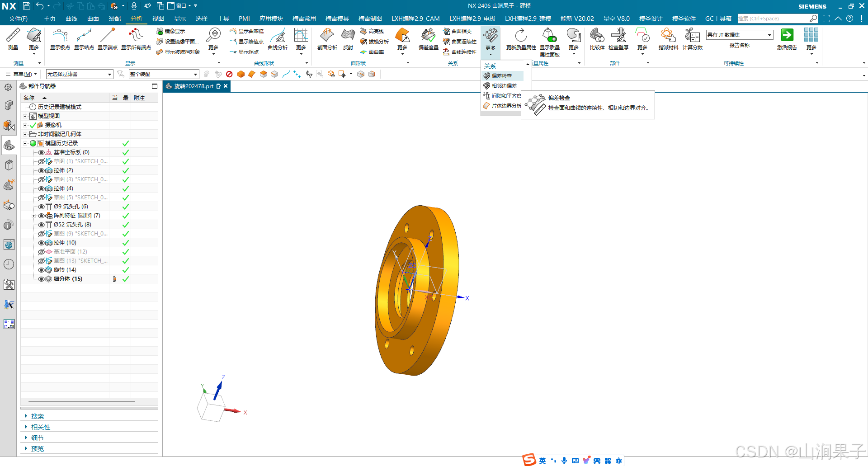Open the sidebar settings gear icon
Image resolution: width=868 pixels, height=466 pixels.
8,87
